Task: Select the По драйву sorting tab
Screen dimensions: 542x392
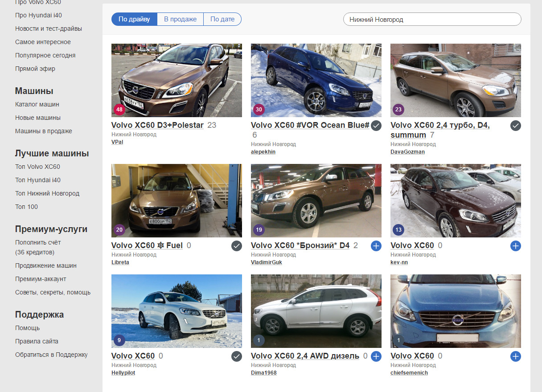Action: pyautogui.click(x=134, y=19)
